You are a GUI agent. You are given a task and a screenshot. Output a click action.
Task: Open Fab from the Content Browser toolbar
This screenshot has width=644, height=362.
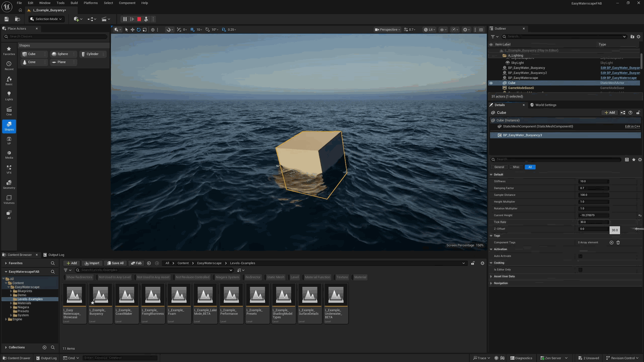136,263
